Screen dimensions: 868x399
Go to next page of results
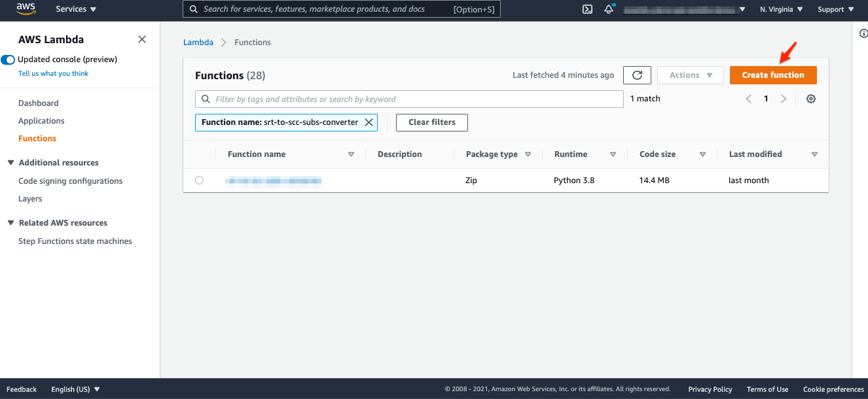tap(784, 99)
